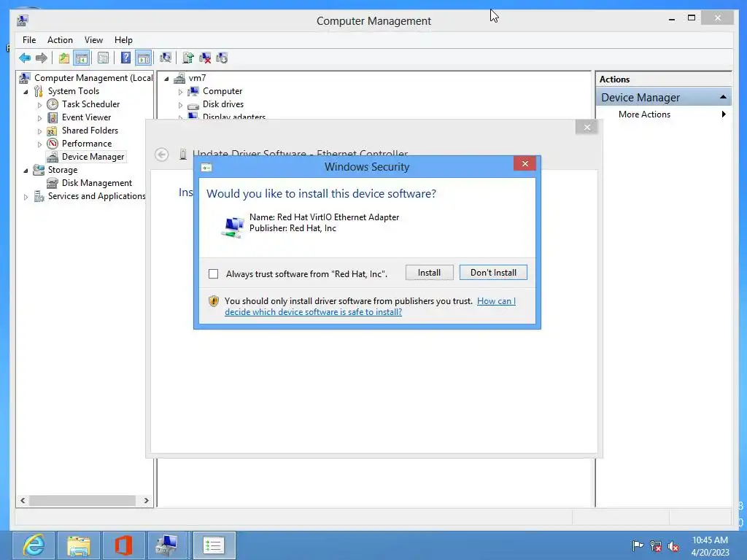Expand the Performance node

[39, 144]
